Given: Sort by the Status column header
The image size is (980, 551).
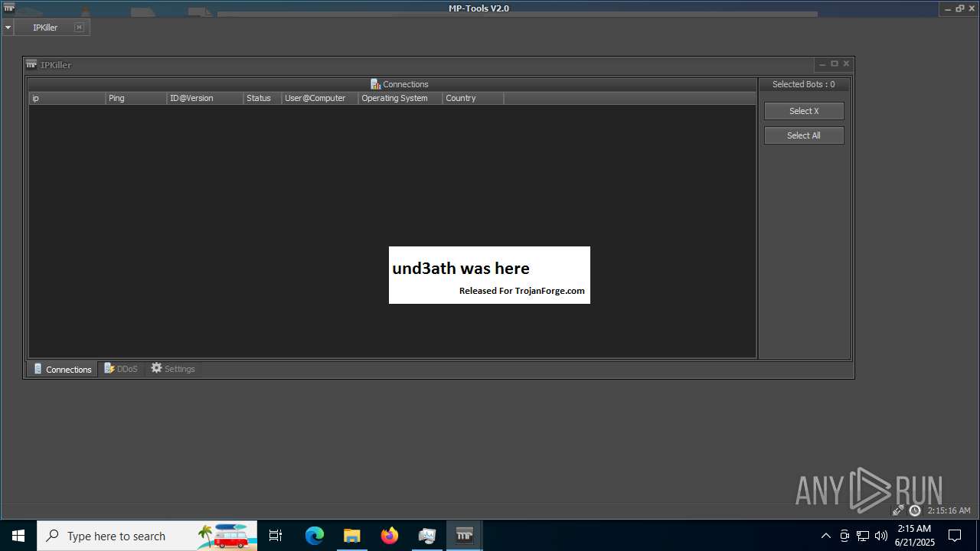Looking at the screenshot, I should [x=263, y=98].
